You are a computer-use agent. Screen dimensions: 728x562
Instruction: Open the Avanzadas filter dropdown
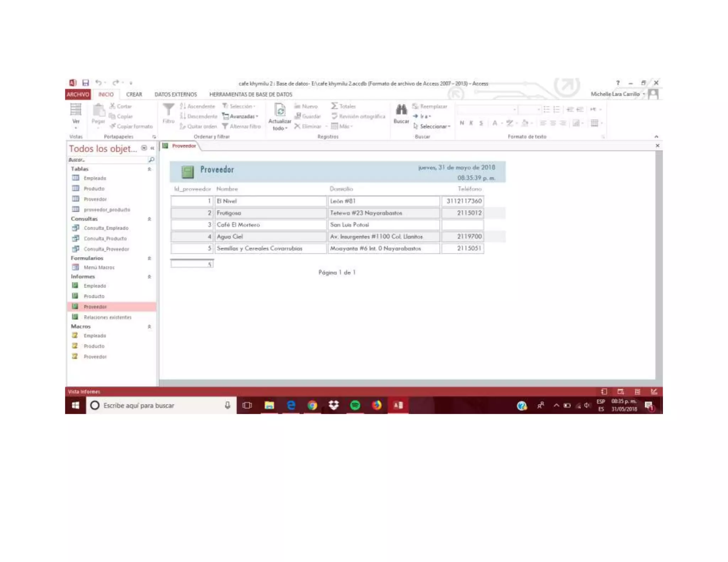coord(241,117)
